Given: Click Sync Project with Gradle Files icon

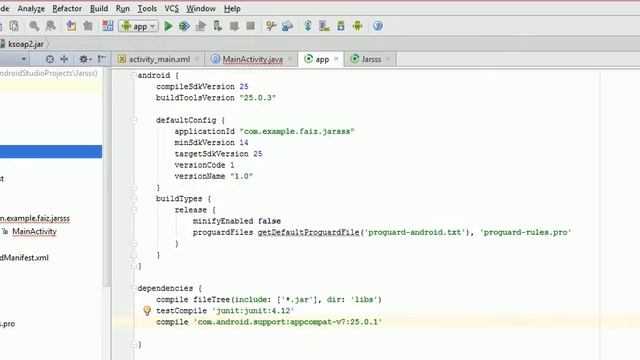Looking at the screenshot, I should pyautogui.click(x=308, y=26).
